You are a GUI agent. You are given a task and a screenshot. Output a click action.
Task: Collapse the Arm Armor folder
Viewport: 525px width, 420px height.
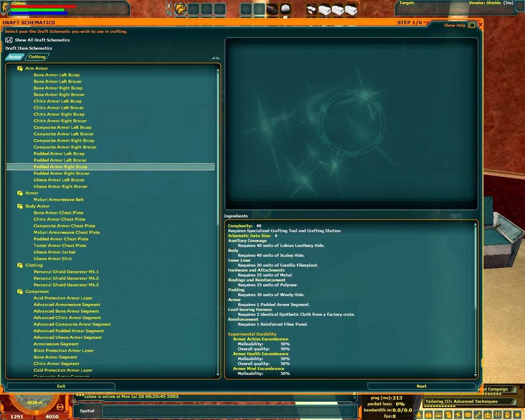pyautogui.click(x=20, y=69)
